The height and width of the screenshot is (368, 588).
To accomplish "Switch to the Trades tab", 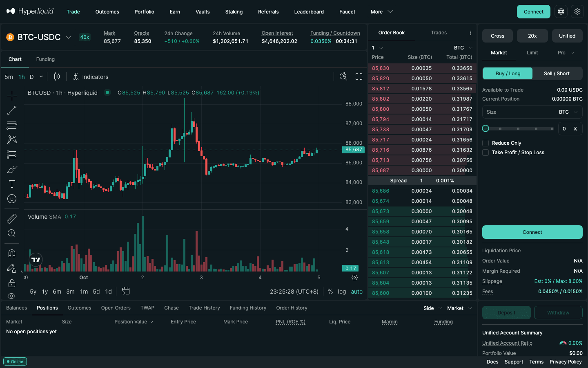I will (x=439, y=33).
